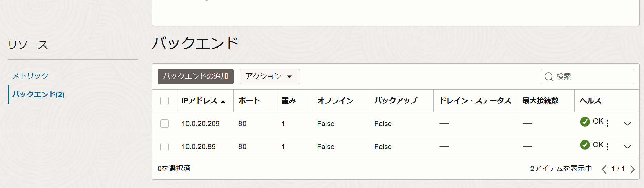The width and height of the screenshot is (644, 188).
Task: Go to the next page arrow
Action: pyautogui.click(x=632, y=169)
